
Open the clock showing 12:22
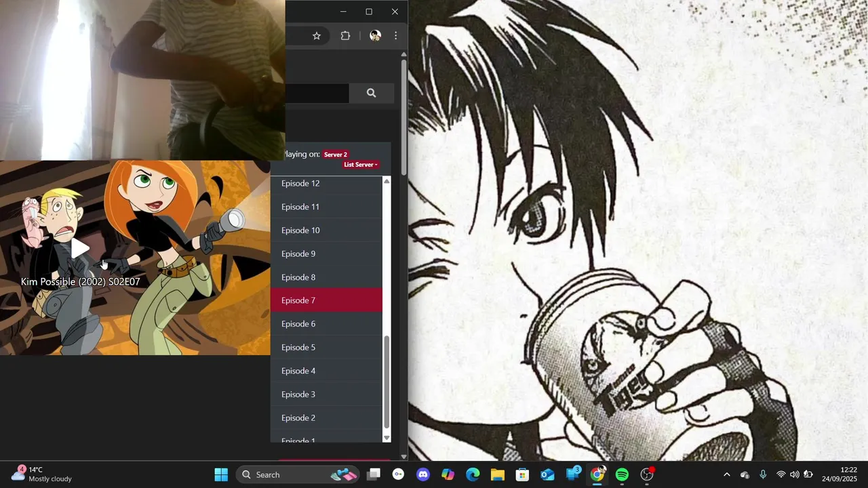(840, 474)
